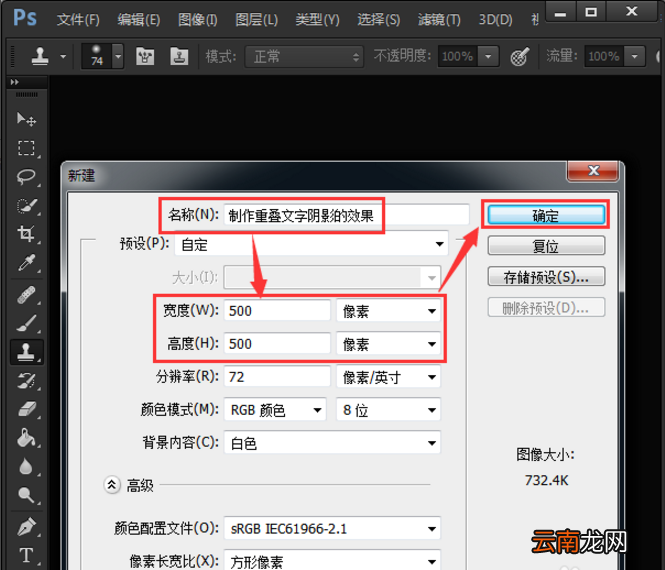Select the Paint Bucket tool

pos(26,439)
